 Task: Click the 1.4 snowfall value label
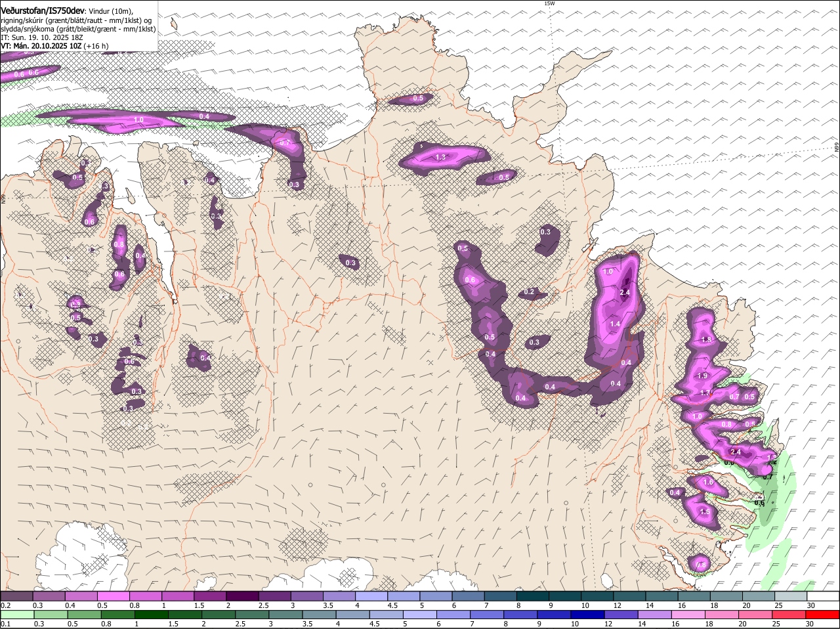pos(615,324)
